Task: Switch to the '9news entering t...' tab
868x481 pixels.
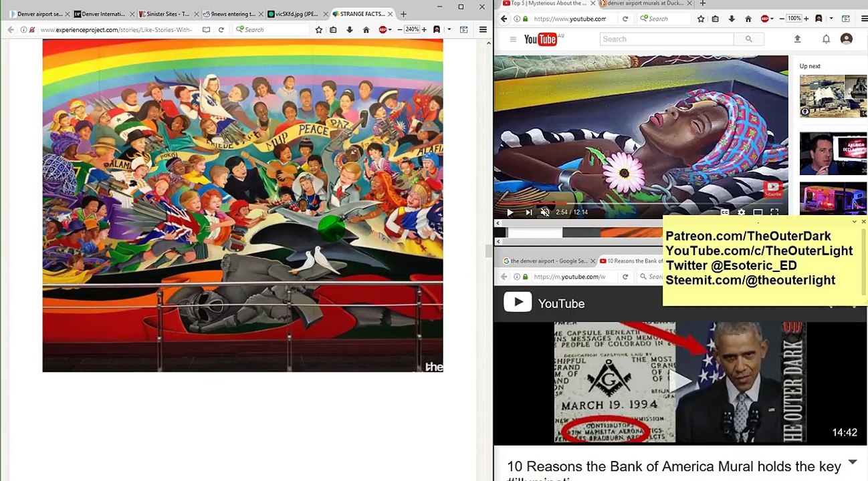Action: pyautogui.click(x=232, y=14)
